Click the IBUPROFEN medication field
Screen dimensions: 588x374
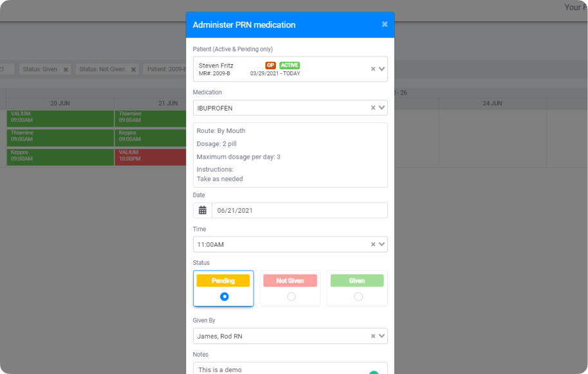290,107
